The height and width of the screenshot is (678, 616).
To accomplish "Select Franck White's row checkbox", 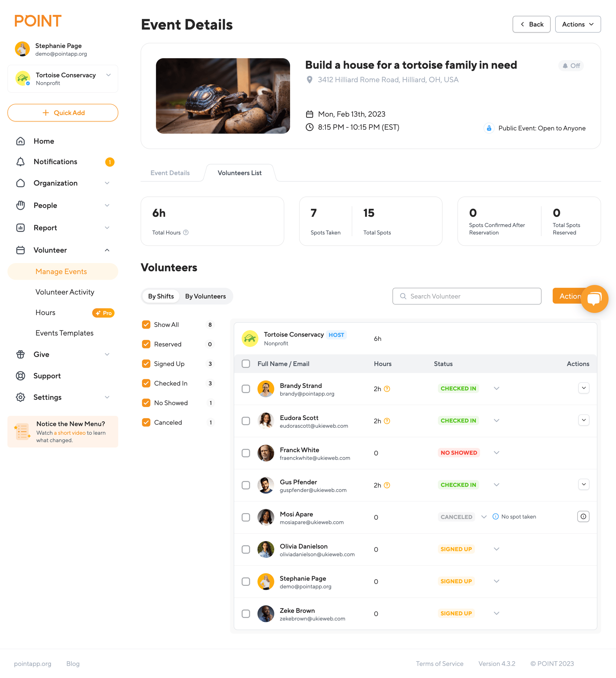I will click(x=246, y=453).
